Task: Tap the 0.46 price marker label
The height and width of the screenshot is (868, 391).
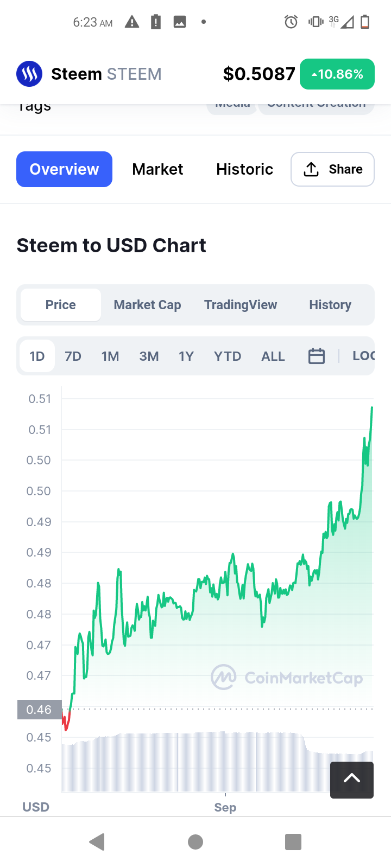Action: pyautogui.click(x=39, y=710)
